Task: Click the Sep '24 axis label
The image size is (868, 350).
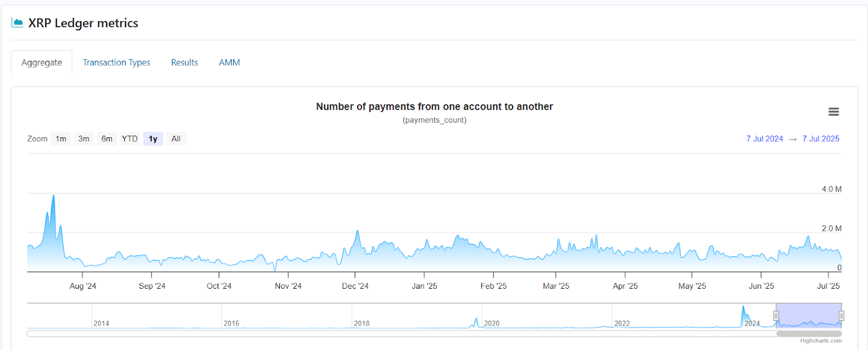Action: tap(152, 286)
